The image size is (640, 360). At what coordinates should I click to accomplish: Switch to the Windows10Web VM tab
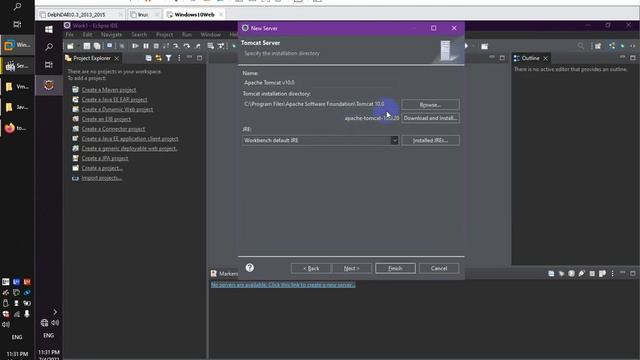[x=194, y=15]
